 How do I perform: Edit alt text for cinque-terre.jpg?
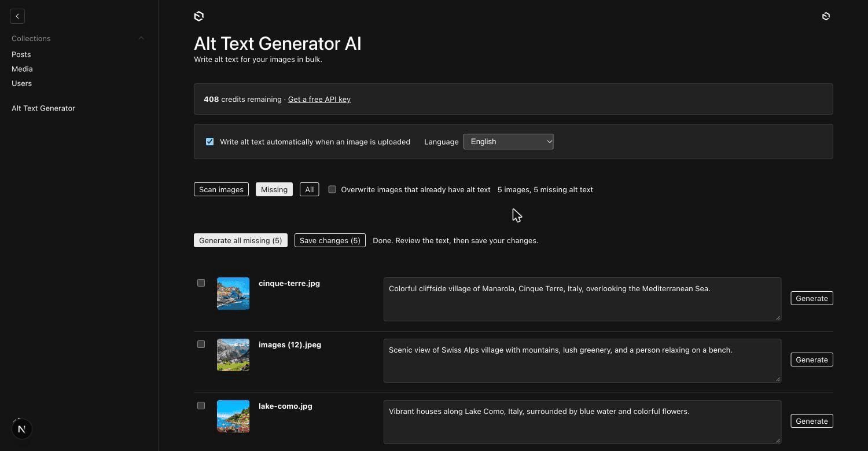[x=582, y=299]
